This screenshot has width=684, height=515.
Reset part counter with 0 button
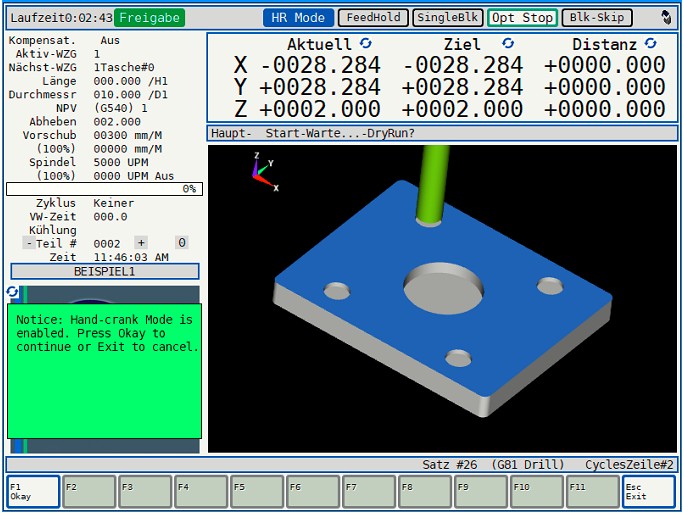tap(182, 242)
